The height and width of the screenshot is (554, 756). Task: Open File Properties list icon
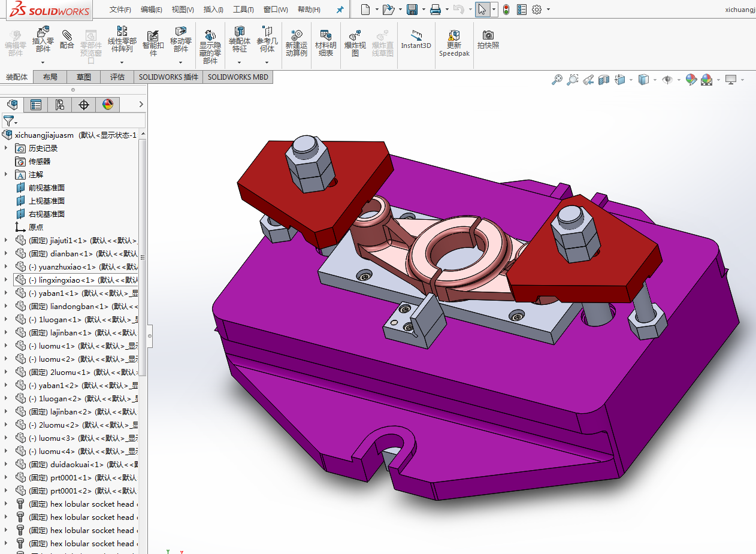[x=521, y=10]
